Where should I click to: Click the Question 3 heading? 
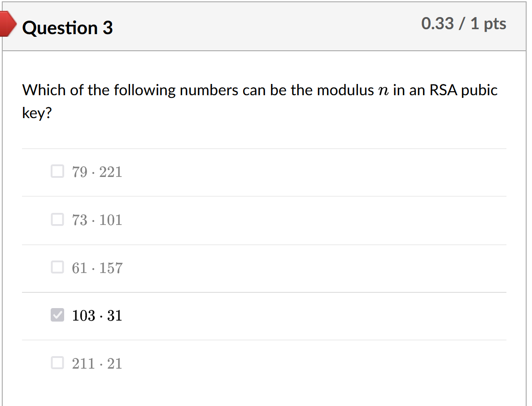pyautogui.click(x=67, y=28)
